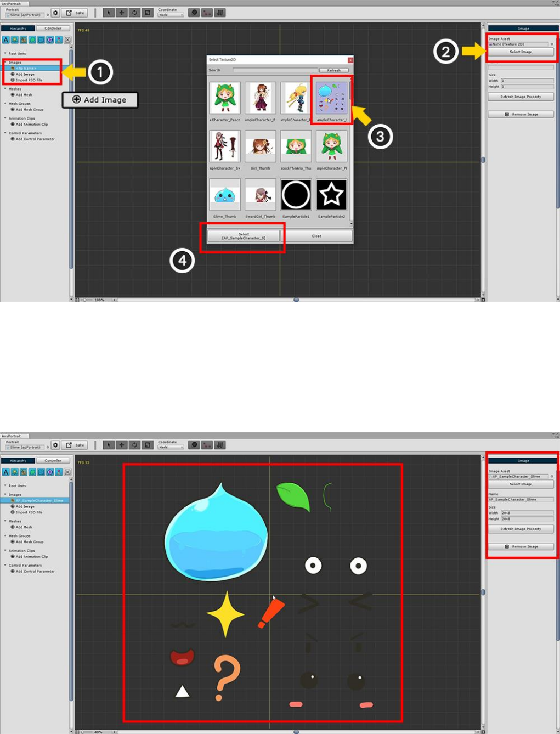Click Import PSD File in the lower editor hierarchy

29,512
